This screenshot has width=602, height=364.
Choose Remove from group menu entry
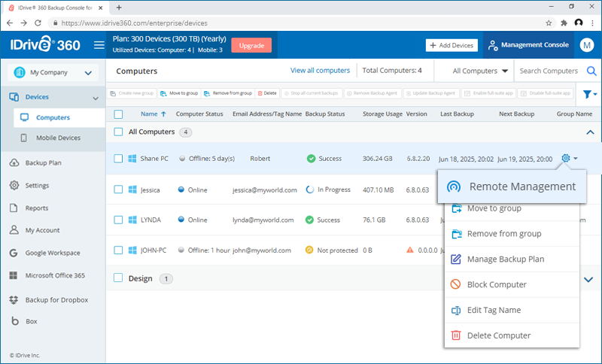(512, 234)
